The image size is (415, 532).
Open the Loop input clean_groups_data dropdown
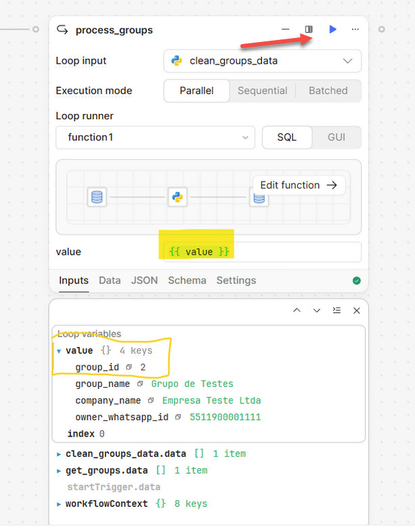262,61
